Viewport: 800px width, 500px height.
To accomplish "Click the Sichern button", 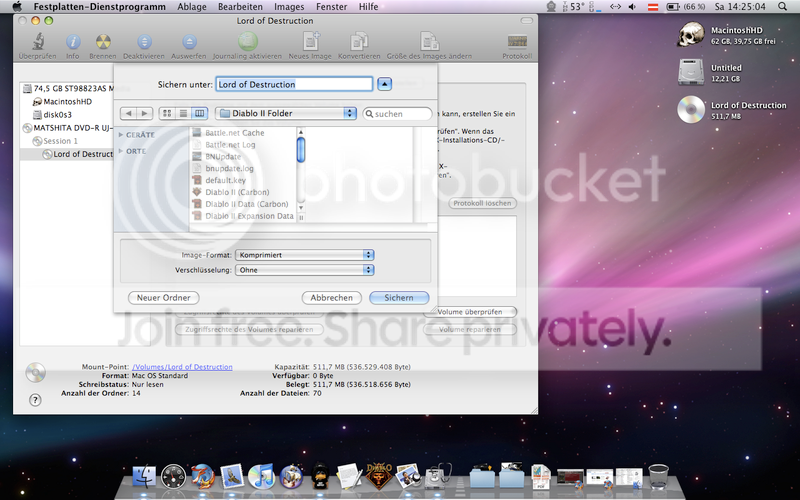I will point(399,297).
